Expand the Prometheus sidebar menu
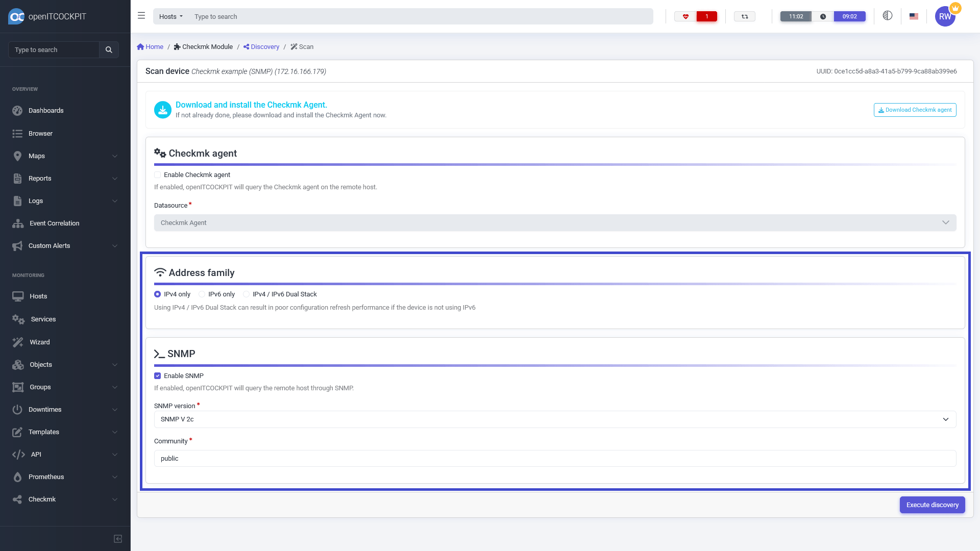Screen dimensions: 980x551 click(115, 477)
